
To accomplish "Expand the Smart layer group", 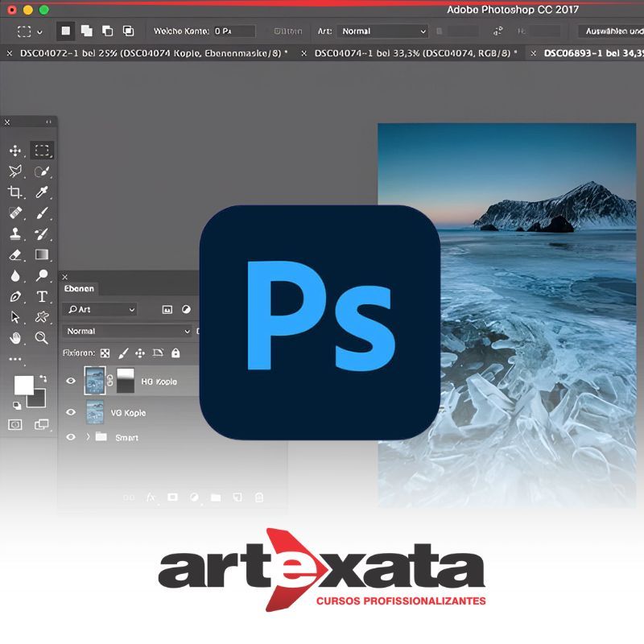I will 87,437.
